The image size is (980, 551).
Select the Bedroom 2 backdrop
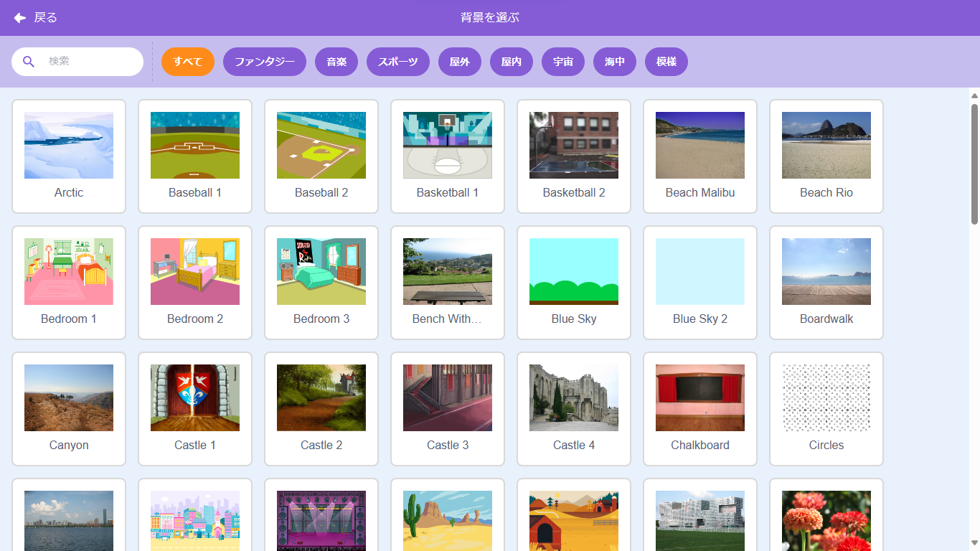pos(195,283)
